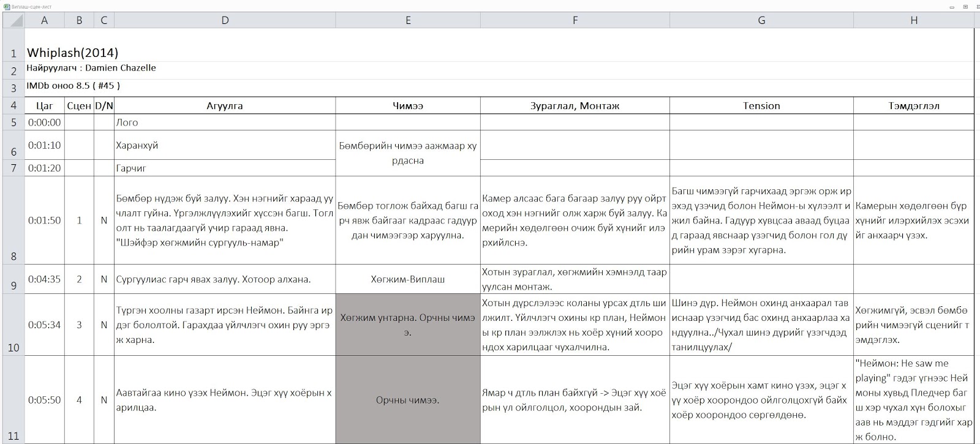Click the 'Түргэн хоолны газарт ирсэн Неймон' cell

tap(225, 325)
